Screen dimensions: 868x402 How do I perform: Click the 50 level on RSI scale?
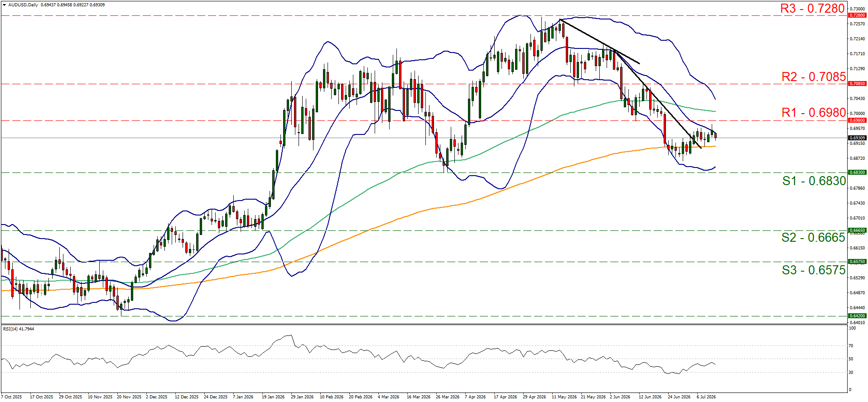851,359
